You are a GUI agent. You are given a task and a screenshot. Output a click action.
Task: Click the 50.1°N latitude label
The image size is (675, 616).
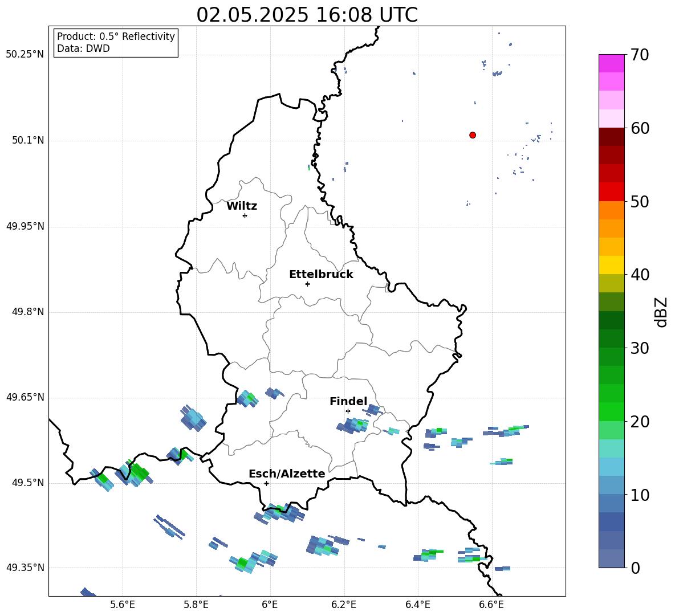pyautogui.click(x=28, y=141)
